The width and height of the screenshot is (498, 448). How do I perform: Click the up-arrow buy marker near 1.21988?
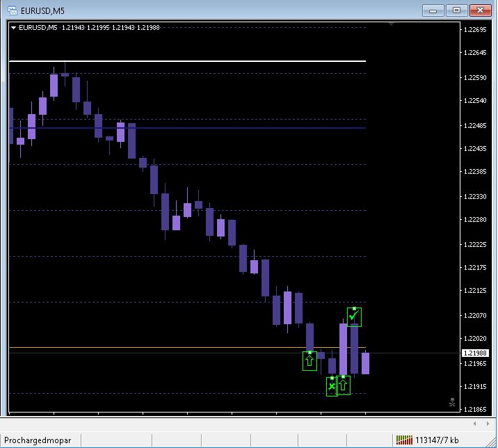[x=310, y=361]
